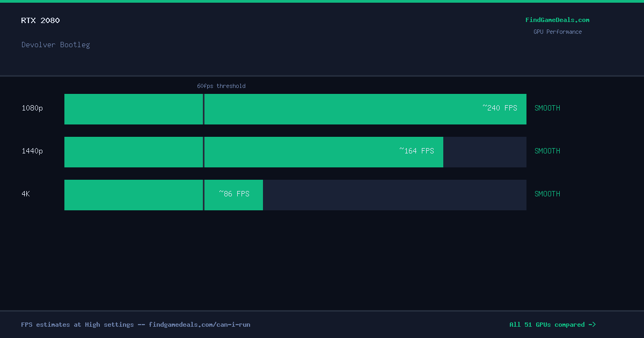Click the 1440p resolution label
Viewport: 644px width, 338px height.
pyautogui.click(x=32, y=151)
